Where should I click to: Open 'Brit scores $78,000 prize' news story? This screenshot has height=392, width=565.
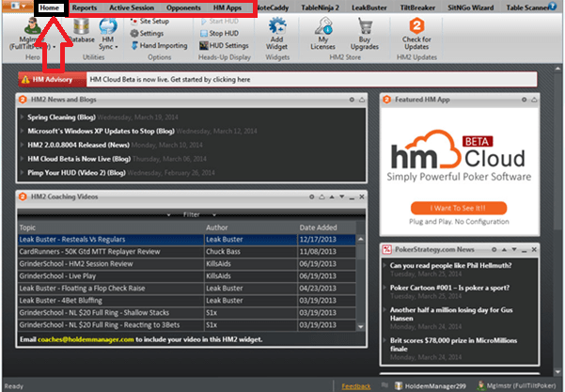coord(453,344)
